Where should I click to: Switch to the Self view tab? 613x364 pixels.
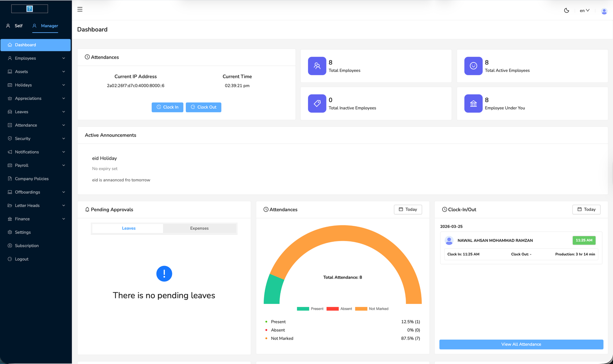click(x=14, y=26)
